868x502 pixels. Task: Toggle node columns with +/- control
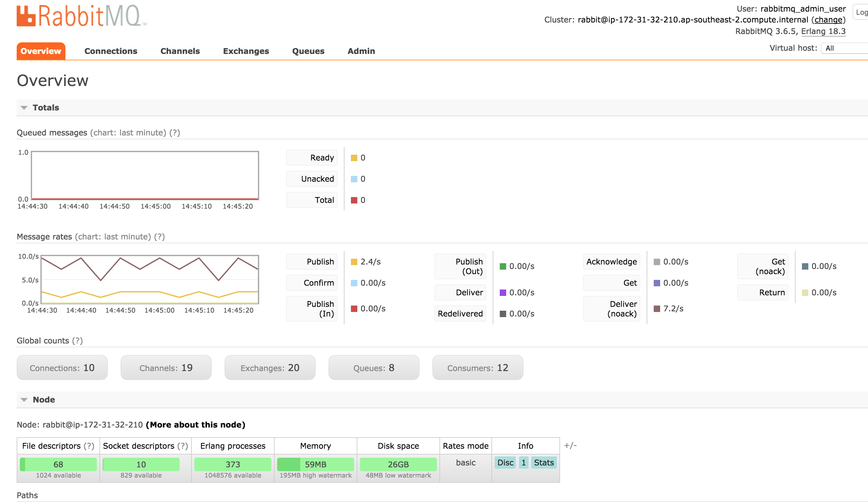(x=570, y=446)
